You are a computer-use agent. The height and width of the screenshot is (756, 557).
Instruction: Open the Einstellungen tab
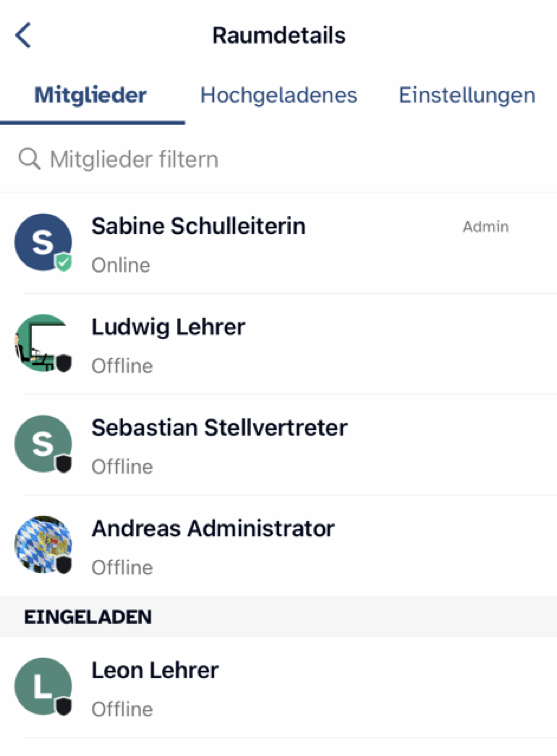pyautogui.click(x=467, y=95)
